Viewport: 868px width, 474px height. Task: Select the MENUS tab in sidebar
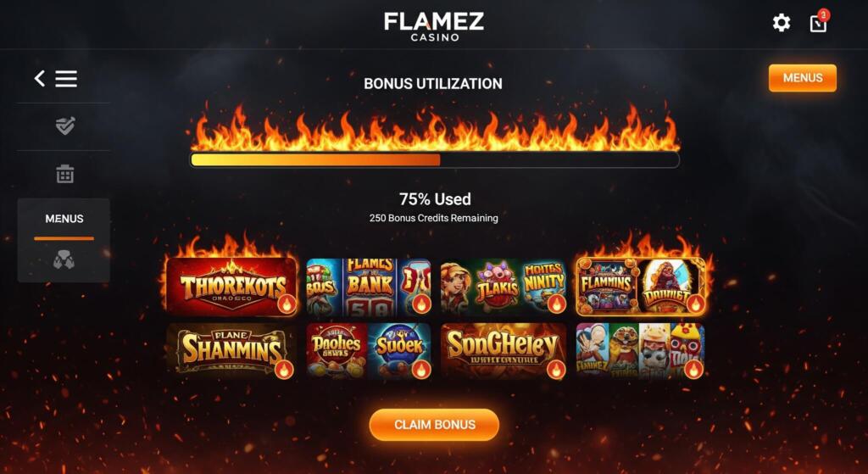64,219
